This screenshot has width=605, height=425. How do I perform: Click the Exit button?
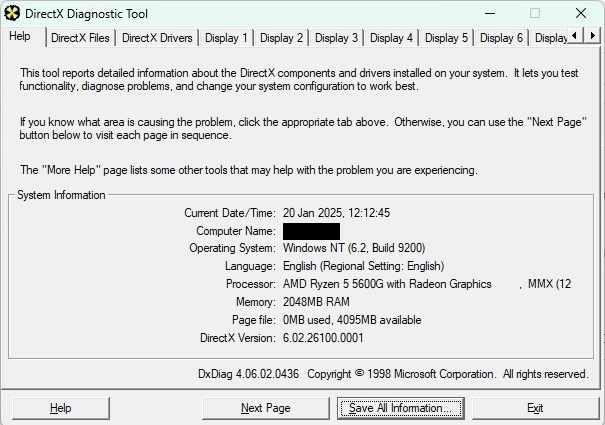(535, 408)
